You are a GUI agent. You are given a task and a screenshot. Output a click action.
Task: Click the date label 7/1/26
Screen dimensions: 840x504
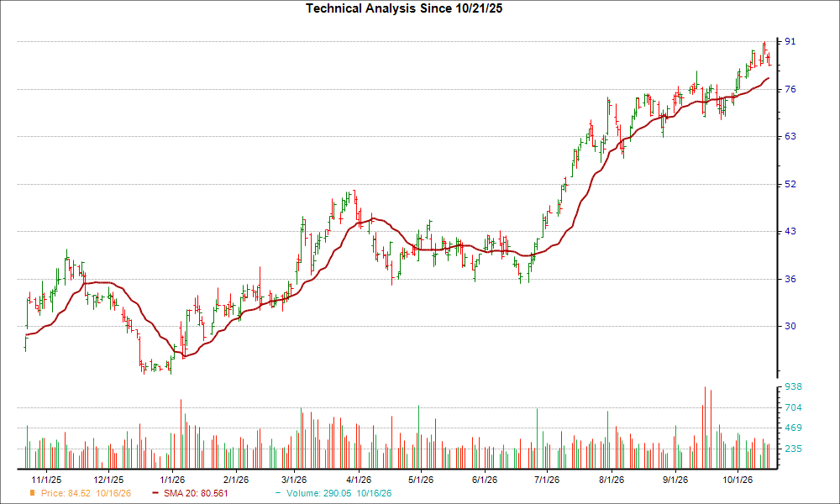547,480
